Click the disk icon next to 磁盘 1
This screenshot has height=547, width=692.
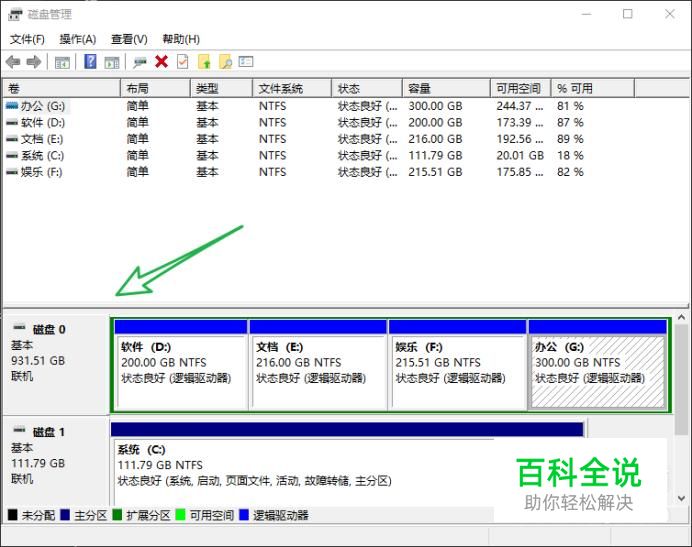(x=19, y=430)
